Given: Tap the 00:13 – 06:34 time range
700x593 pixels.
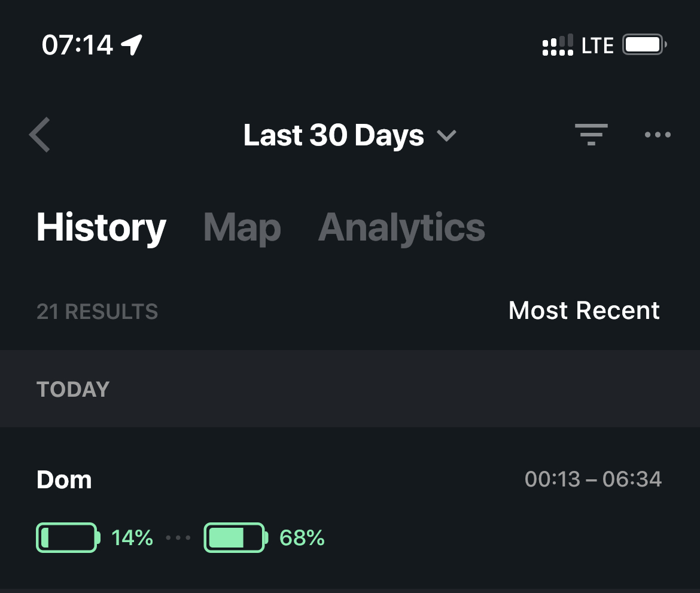Looking at the screenshot, I should [593, 479].
